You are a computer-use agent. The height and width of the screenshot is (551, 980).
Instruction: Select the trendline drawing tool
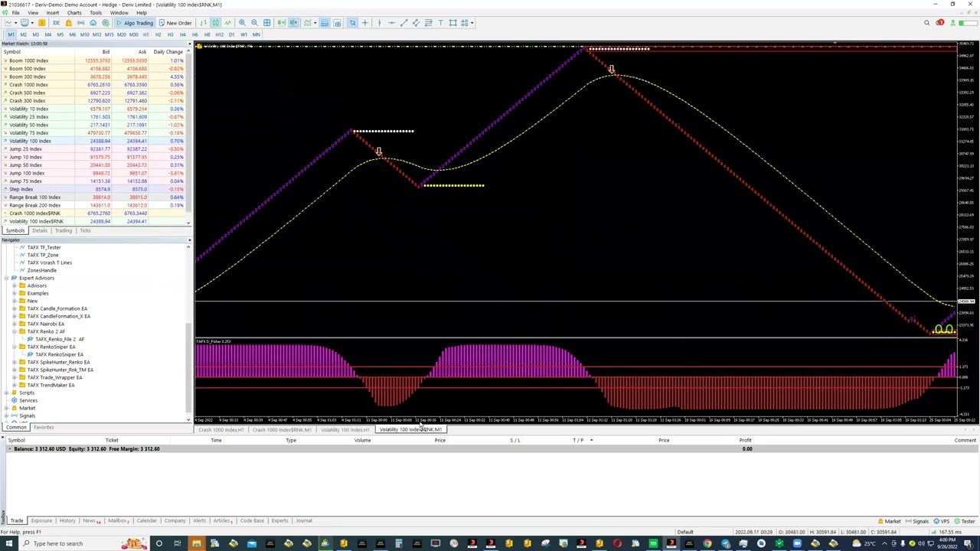[x=403, y=23]
